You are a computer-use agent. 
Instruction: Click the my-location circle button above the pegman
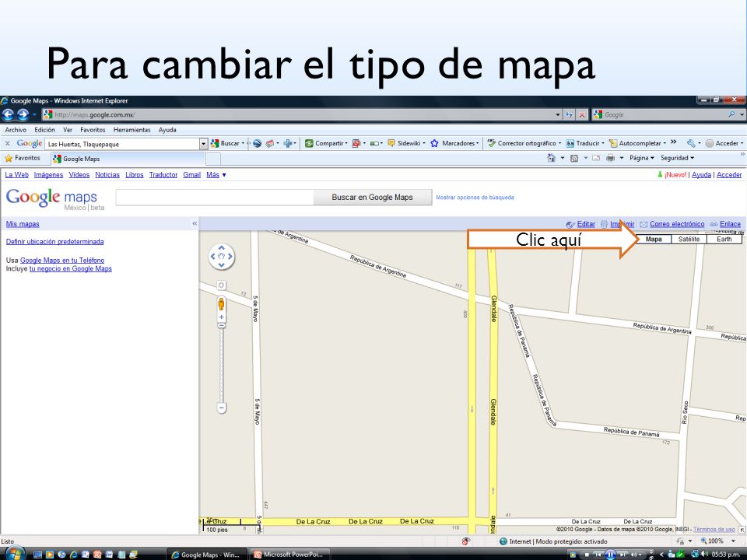coord(221,285)
